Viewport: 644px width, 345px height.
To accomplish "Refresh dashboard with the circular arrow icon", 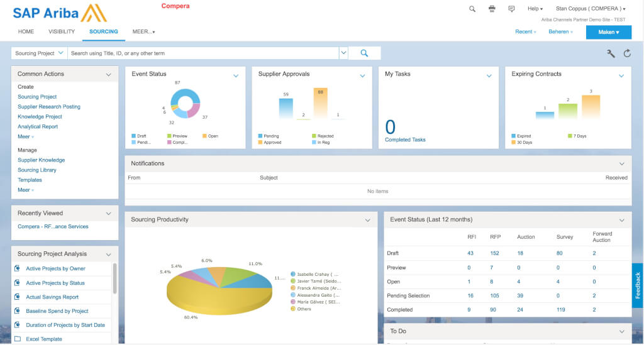I will tap(627, 53).
